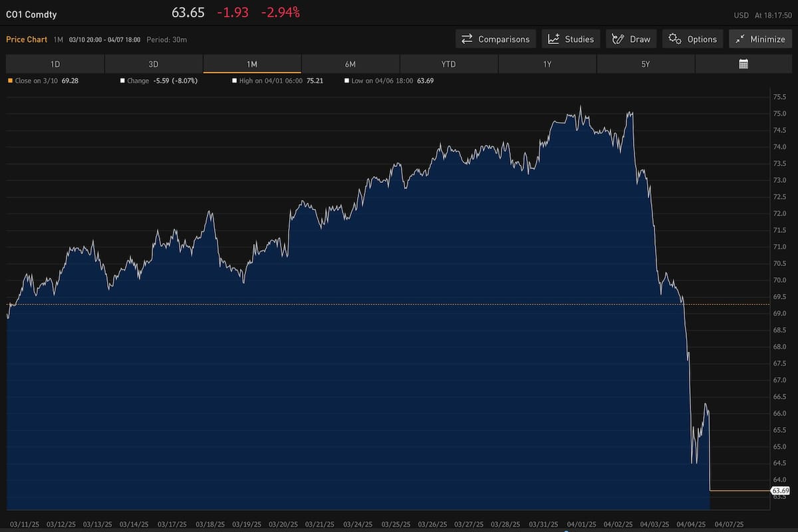Click the 63.69 last price axis marker
This screenshot has height=532, width=798.
click(x=780, y=491)
